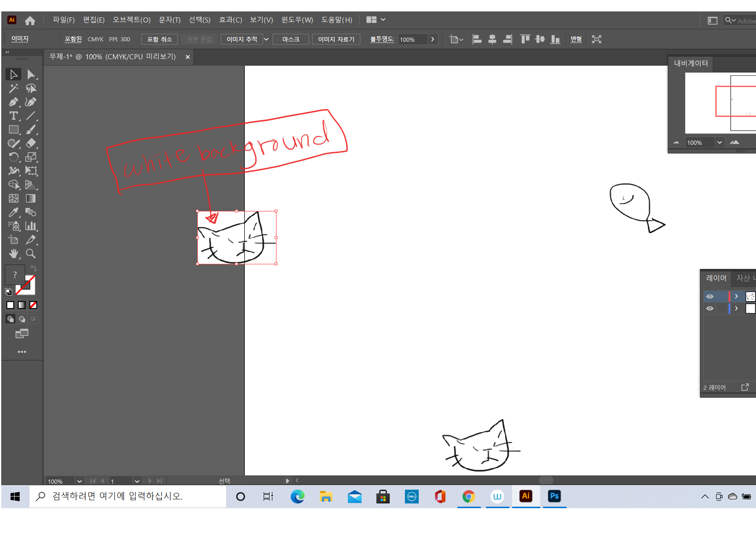Open the 효과(C) menu
Viewport: 756px width, 534px height.
pos(230,20)
